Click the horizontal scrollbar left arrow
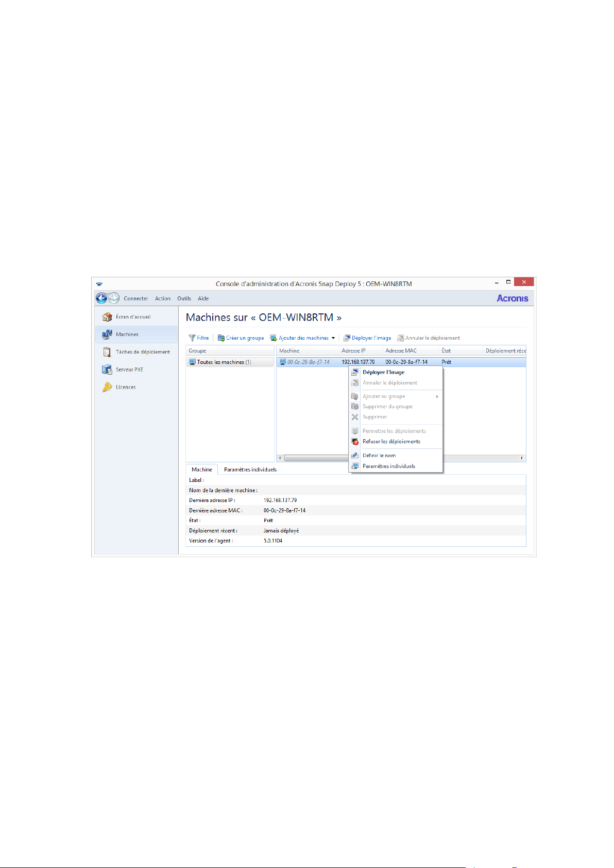This screenshot has width=614, height=868. click(x=280, y=458)
